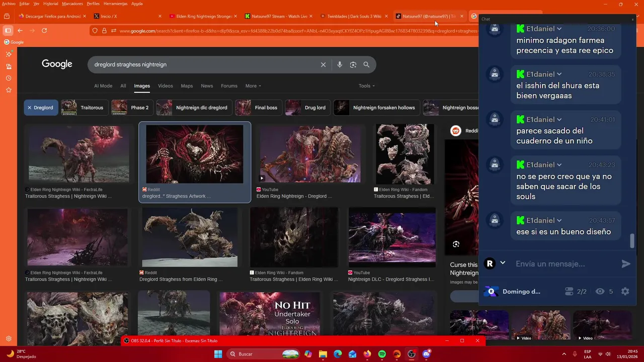Switch to Videos search results tab

pyautogui.click(x=166, y=86)
